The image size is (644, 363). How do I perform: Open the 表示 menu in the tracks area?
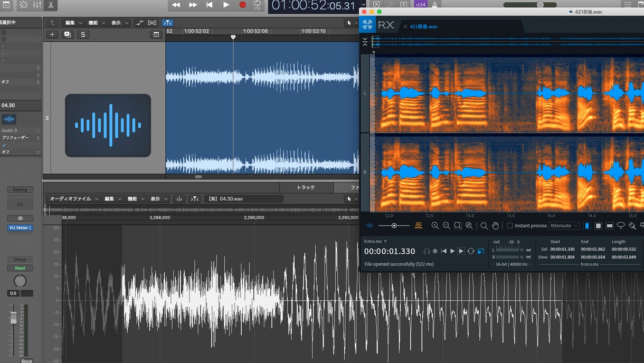pos(119,23)
